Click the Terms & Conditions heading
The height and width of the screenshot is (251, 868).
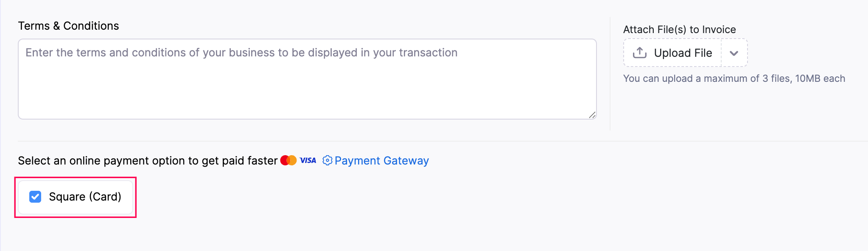tap(68, 26)
